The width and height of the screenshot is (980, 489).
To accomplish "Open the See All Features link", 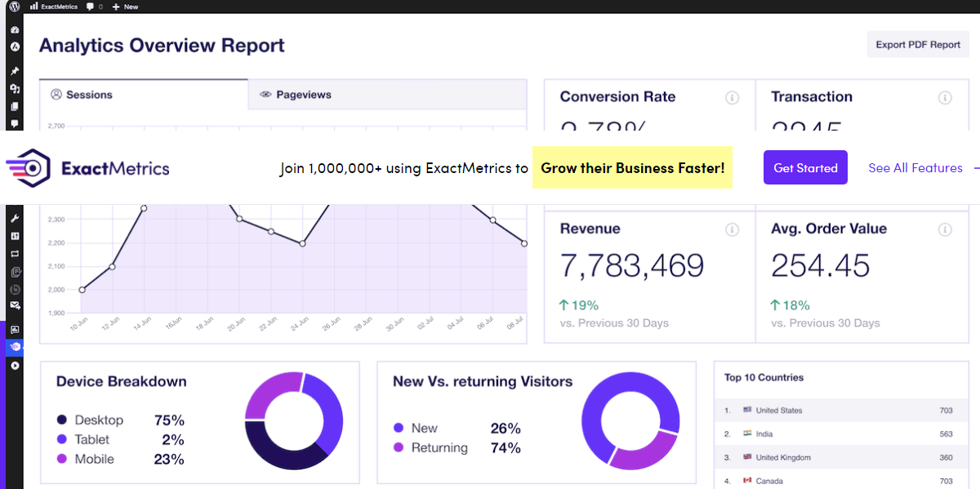I will click(x=915, y=168).
